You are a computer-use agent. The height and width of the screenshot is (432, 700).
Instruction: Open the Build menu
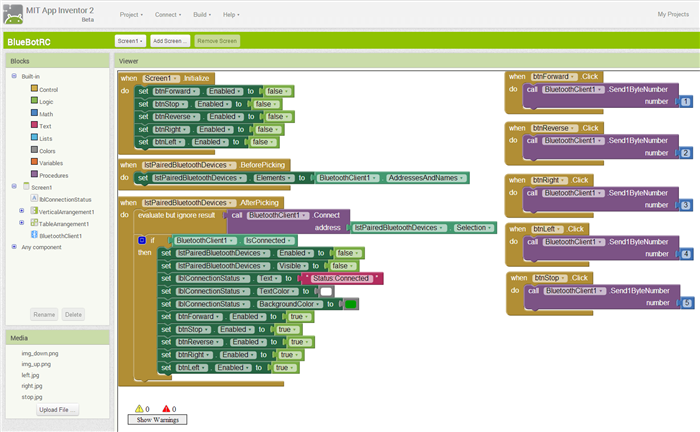(201, 15)
